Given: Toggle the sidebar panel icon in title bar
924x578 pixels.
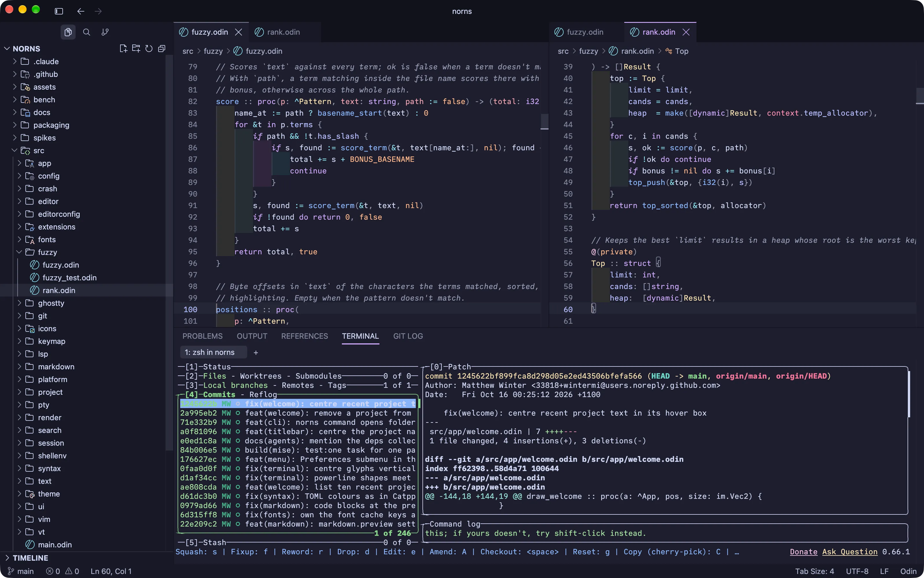Looking at the screenshot, I should (59, 11).
